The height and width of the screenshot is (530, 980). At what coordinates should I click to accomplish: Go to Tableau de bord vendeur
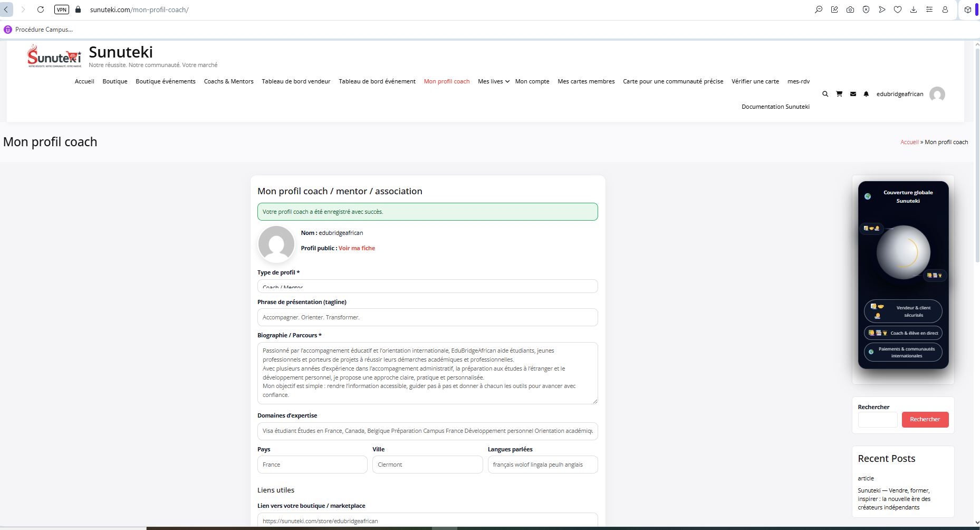(x=296, y=81)
